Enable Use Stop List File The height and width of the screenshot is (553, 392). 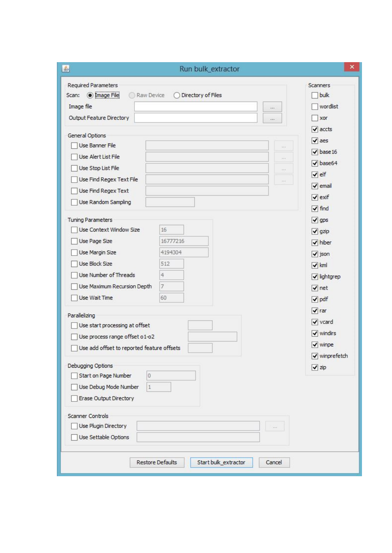[x=74, y=168]
